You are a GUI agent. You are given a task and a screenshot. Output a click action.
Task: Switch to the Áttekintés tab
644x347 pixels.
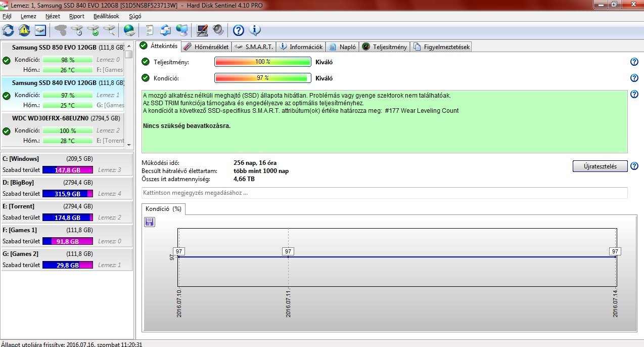click(159, 46)
